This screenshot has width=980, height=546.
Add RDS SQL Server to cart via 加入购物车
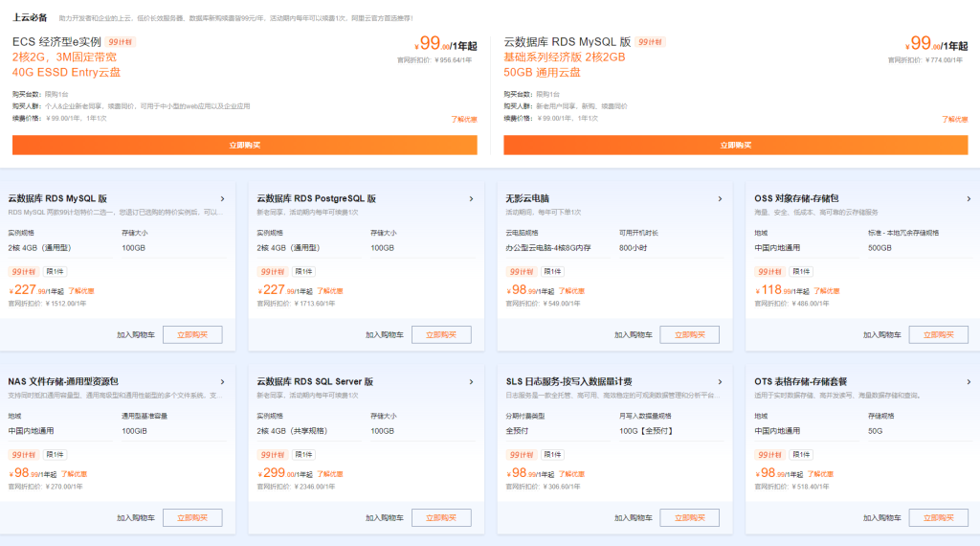(385, 518)
